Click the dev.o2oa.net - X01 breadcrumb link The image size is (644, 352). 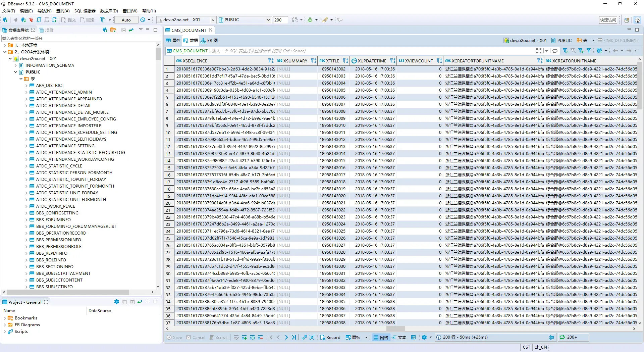(x=525, y=40)
